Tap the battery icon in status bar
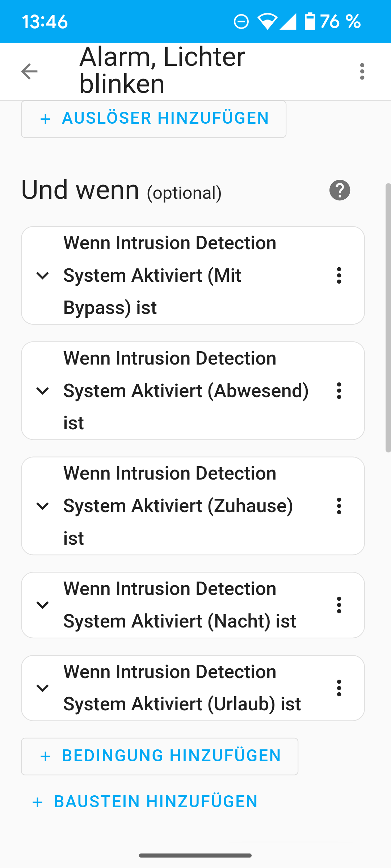Screen dimensions: 391x868 310,21
